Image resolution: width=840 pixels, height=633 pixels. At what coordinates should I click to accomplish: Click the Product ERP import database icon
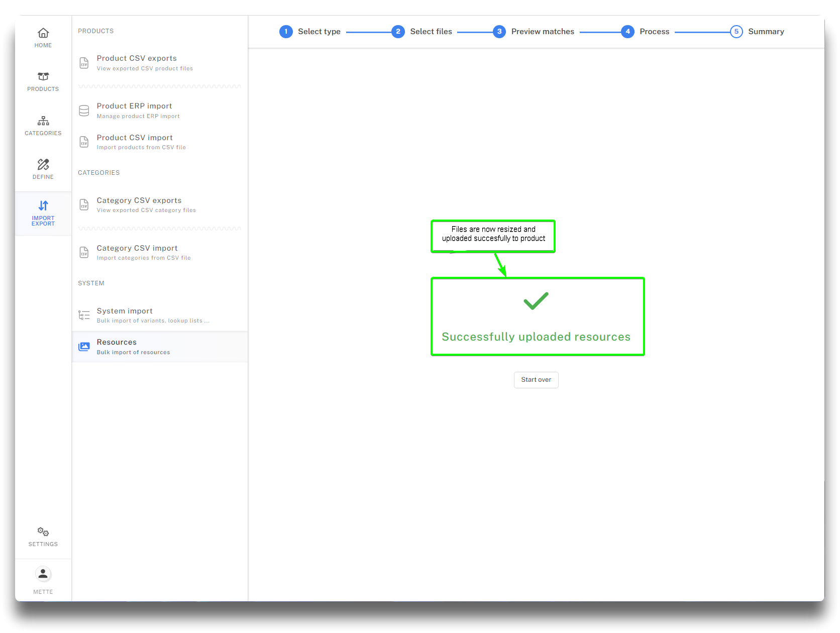[84, 111]
